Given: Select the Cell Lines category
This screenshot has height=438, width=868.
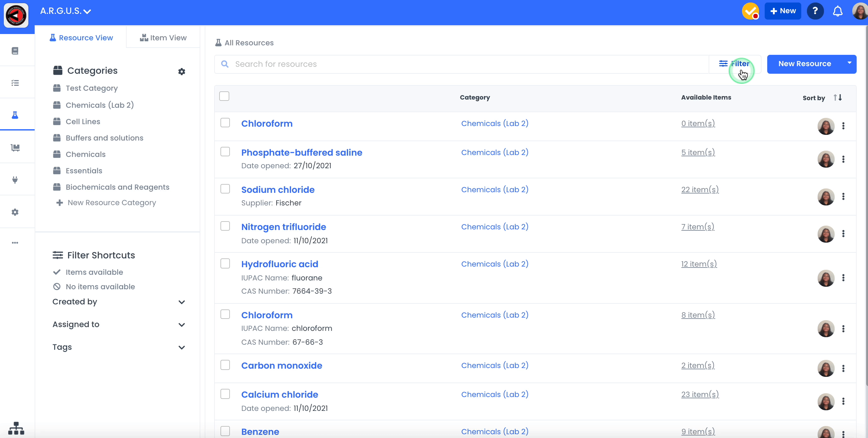Looking at the screenshot, I should [x=83, y=121].
